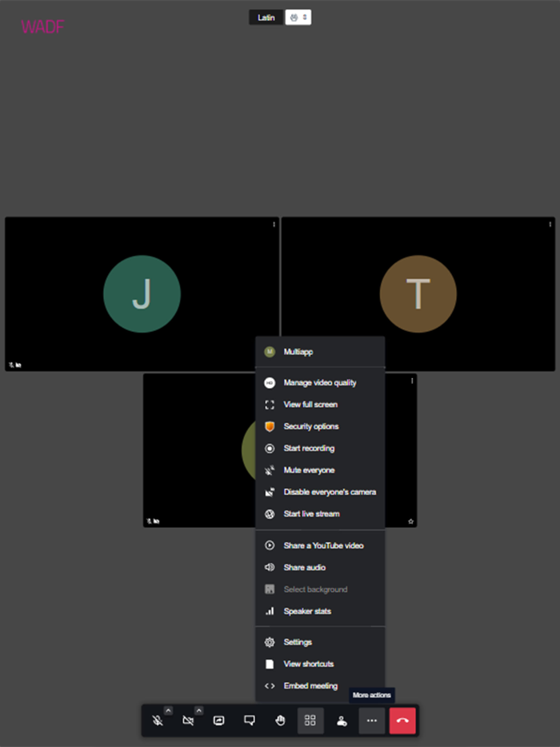Toggle the microphone mute button
Screen dimensions: 560x747
(158, 721)
